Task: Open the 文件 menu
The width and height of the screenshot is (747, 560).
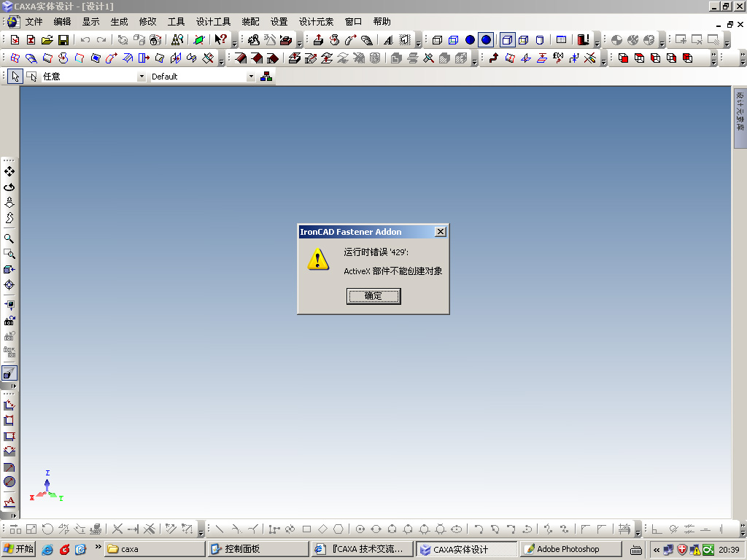Action: (x=34, y=22)
